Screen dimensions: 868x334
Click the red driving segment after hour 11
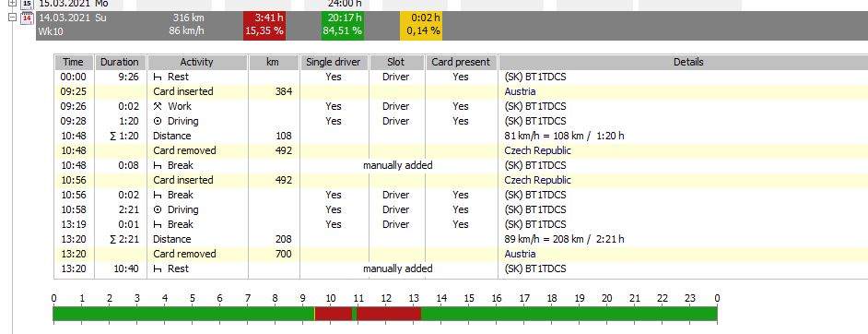389,314
